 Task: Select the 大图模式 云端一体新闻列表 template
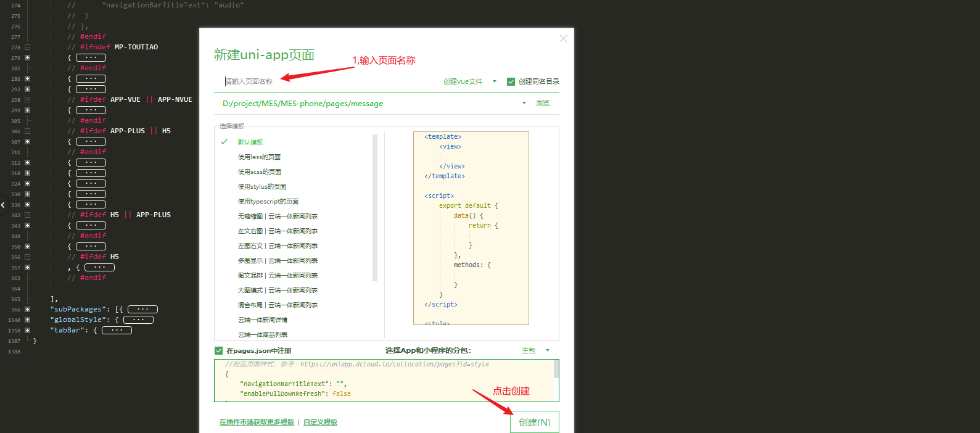pyautogui.click(x=278, y=290)
